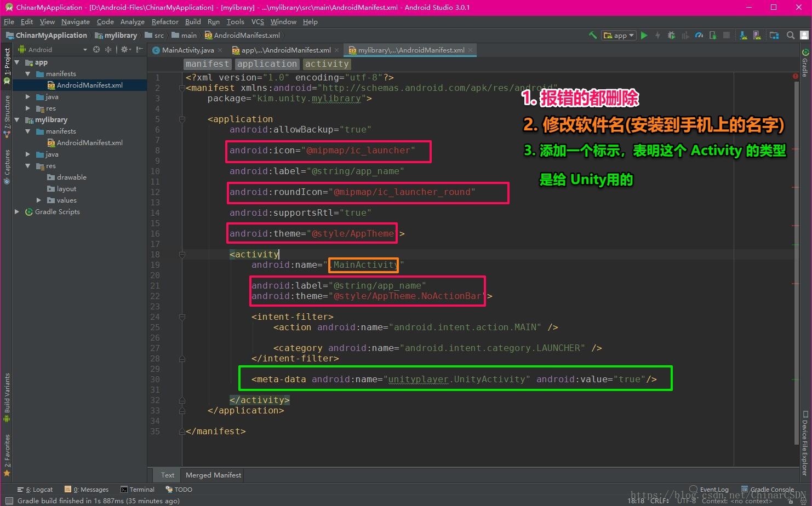
Task: Click the CRLF line separator in status bar
Action: [660, 501]
